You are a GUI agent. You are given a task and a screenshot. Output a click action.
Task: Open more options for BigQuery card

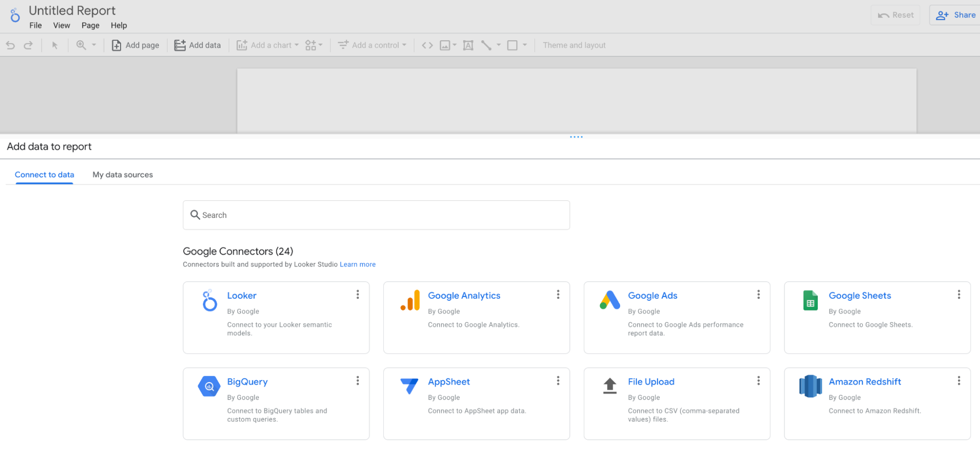click(358, 381)
